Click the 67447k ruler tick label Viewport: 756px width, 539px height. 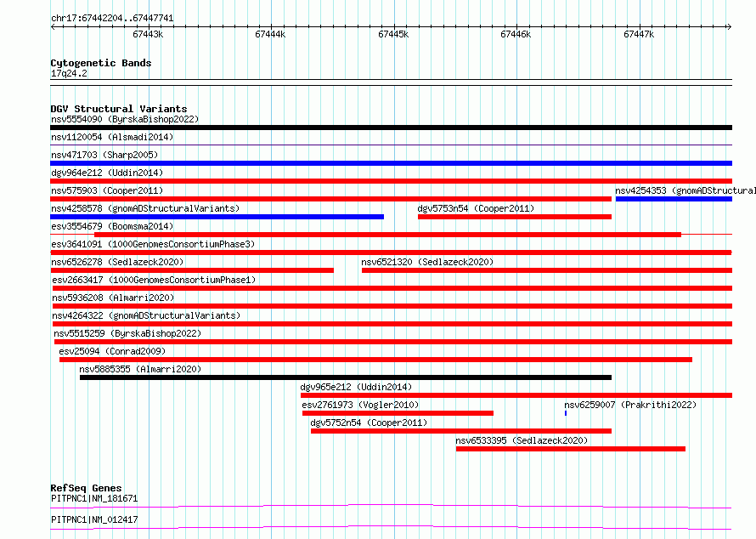click(x=639, y=34)
